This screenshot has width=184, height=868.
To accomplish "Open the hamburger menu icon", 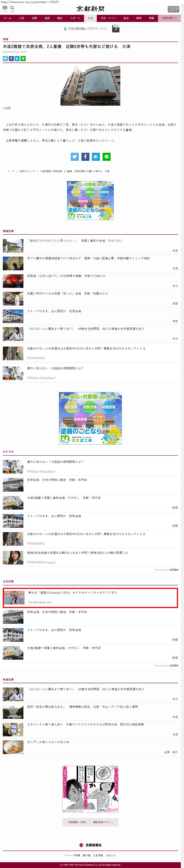I will click(x=5, y=8).
